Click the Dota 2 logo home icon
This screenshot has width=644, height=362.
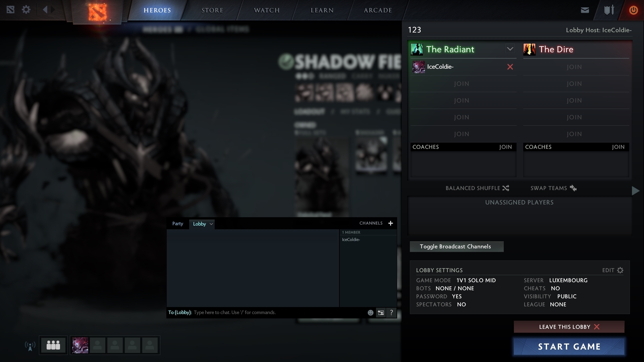97,12
